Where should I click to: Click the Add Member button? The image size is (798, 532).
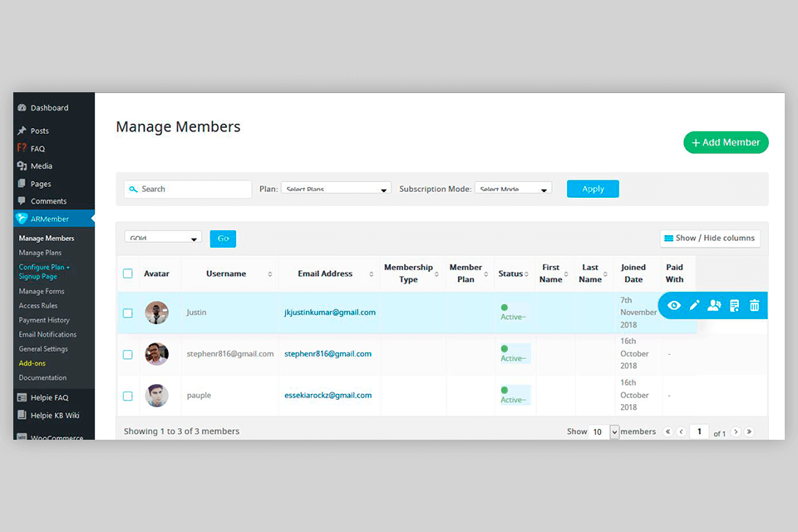pos(726,143)
